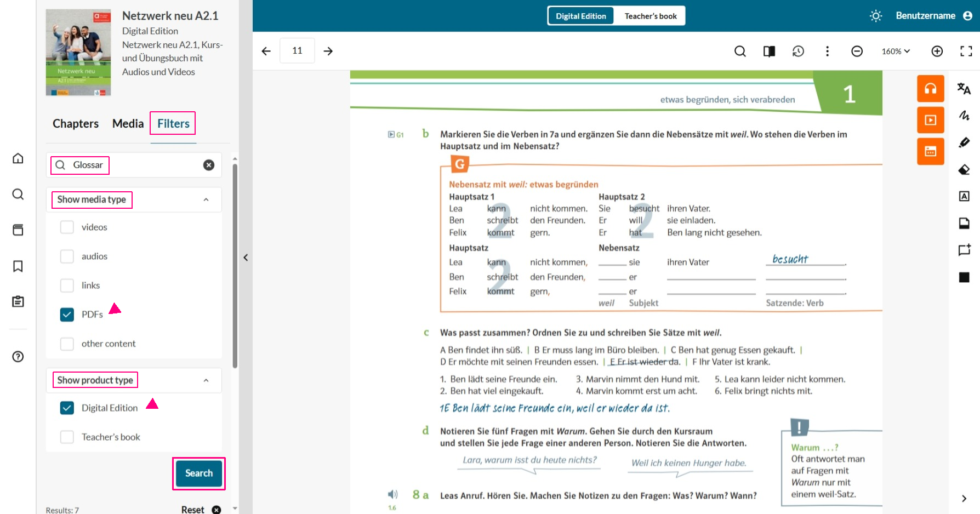
Task: Open the three-dot more options menu
Action: coord(827,51)
